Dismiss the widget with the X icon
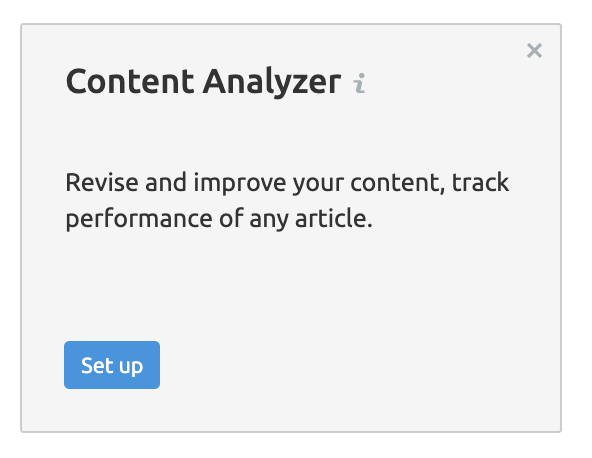Screen dimensions: 592x458 (x=534, y=51)
